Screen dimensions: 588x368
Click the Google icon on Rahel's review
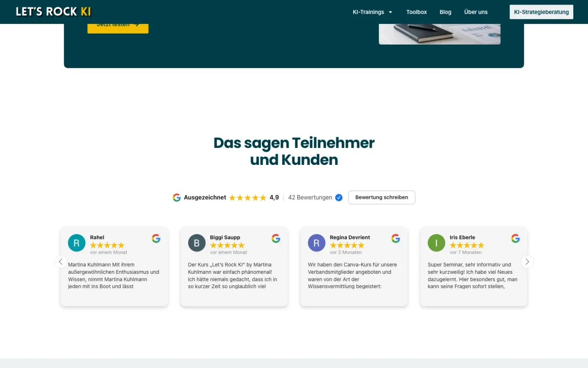pos(156,238)
